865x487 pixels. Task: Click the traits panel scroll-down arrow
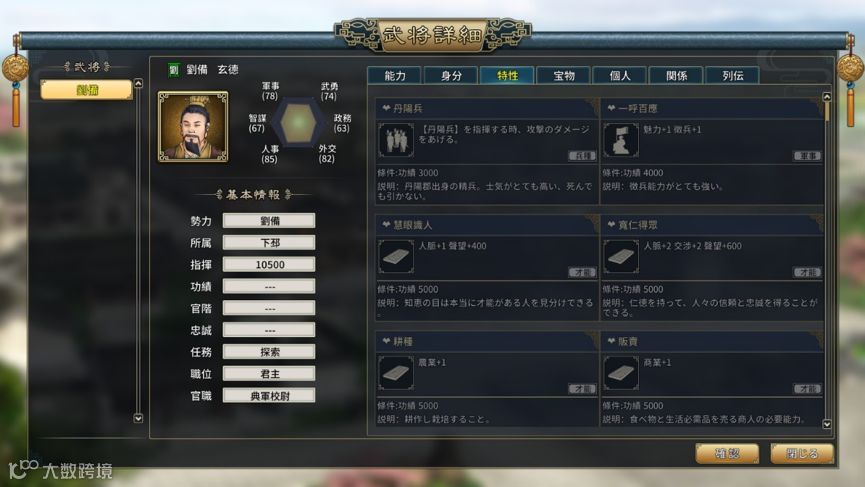pos(827,424)
